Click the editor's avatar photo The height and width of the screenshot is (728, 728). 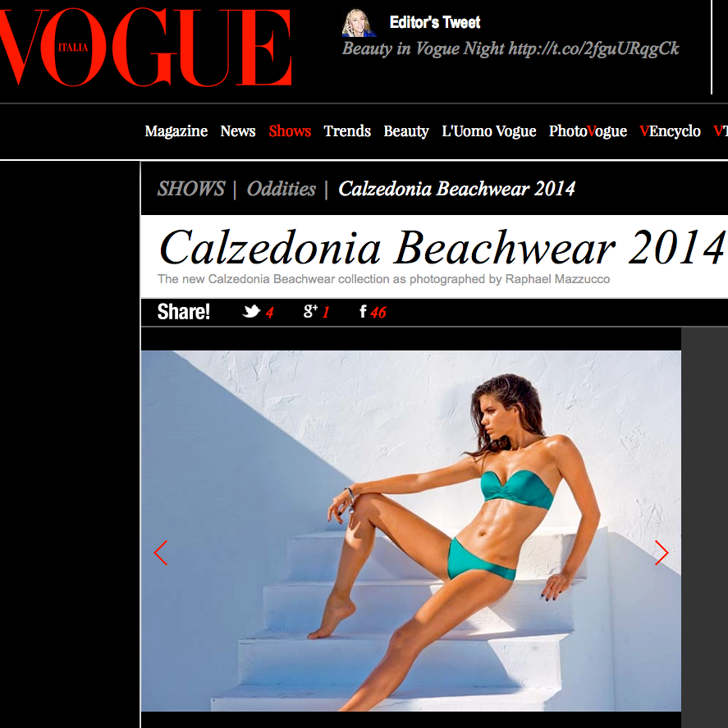point(359,23)
